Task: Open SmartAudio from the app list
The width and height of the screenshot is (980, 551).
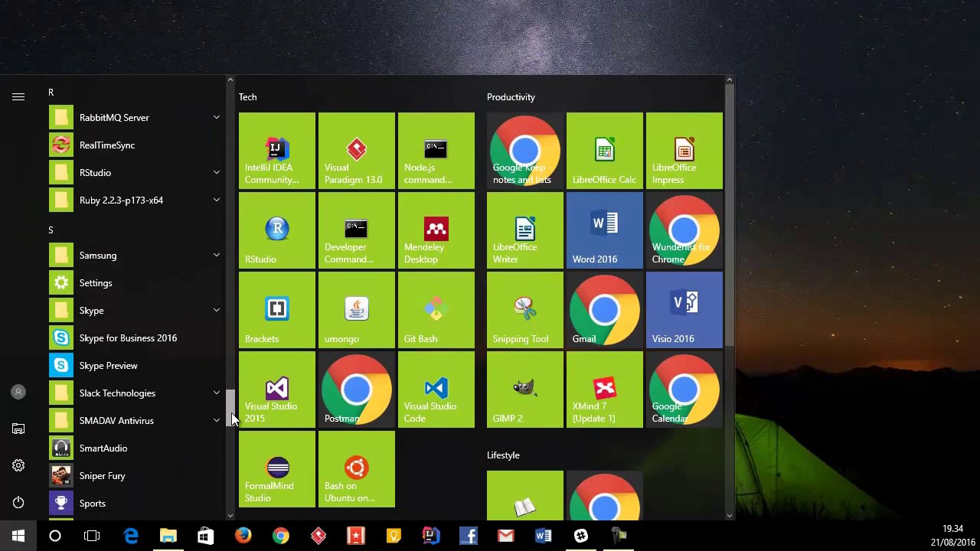Action: pyautogui.click(x=136, y=448)
